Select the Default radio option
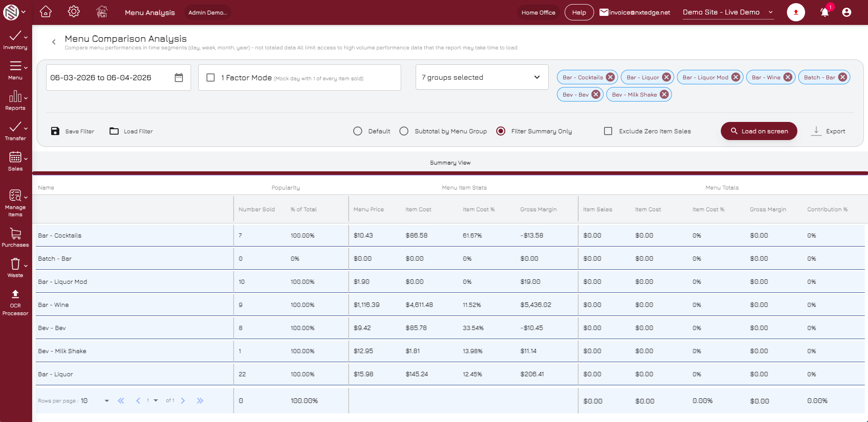The width and height of the screenshot is (868, 422). [x=358, y=131]
